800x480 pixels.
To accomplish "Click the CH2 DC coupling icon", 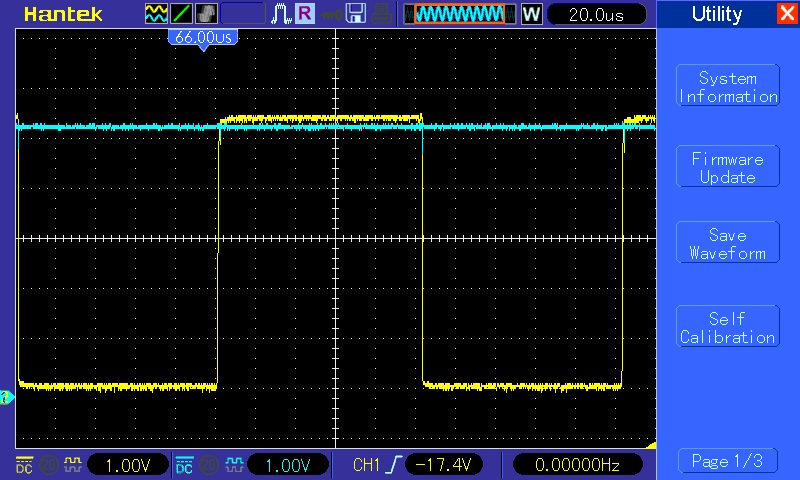I will 184,465.
